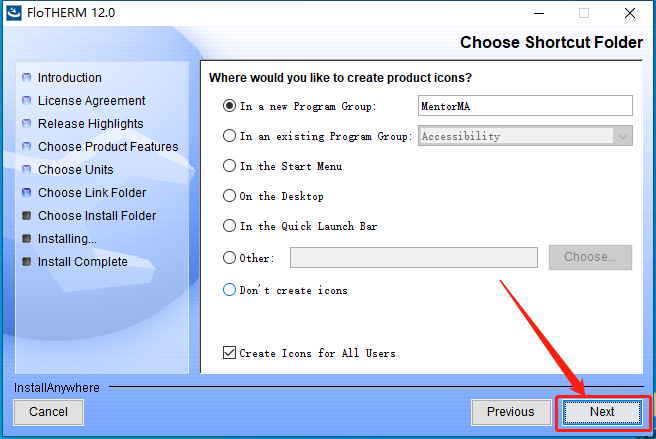656x439 pixels.
Task: Select the 'In a new Program Group' option
Action: [x=229, y=106]
